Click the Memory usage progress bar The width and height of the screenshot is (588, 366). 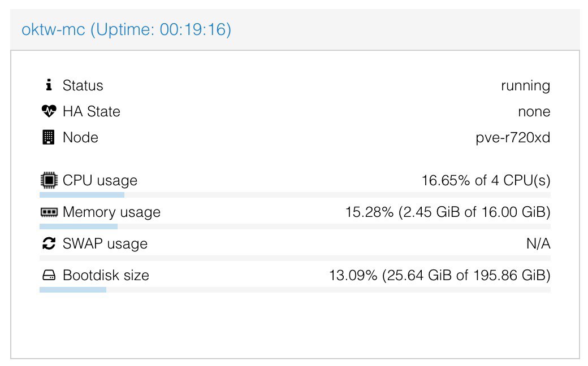pos(295,226)
